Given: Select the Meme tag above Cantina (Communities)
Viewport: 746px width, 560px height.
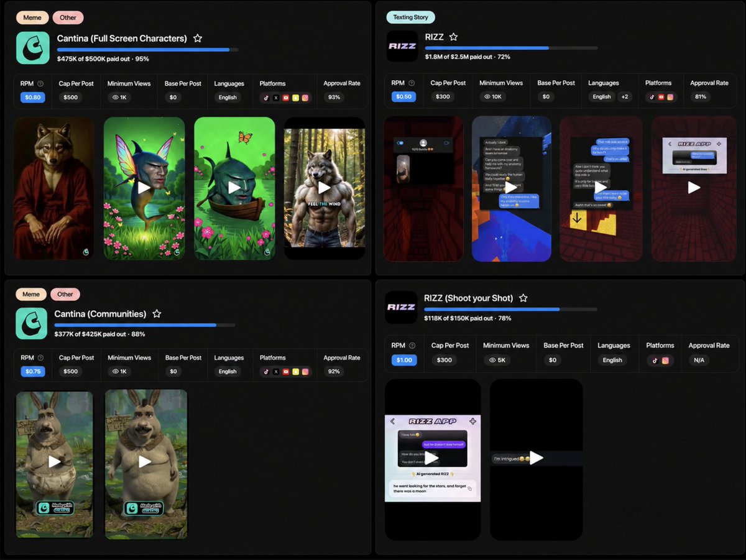Looking at the screenshot, I should (x=31, y=295).
